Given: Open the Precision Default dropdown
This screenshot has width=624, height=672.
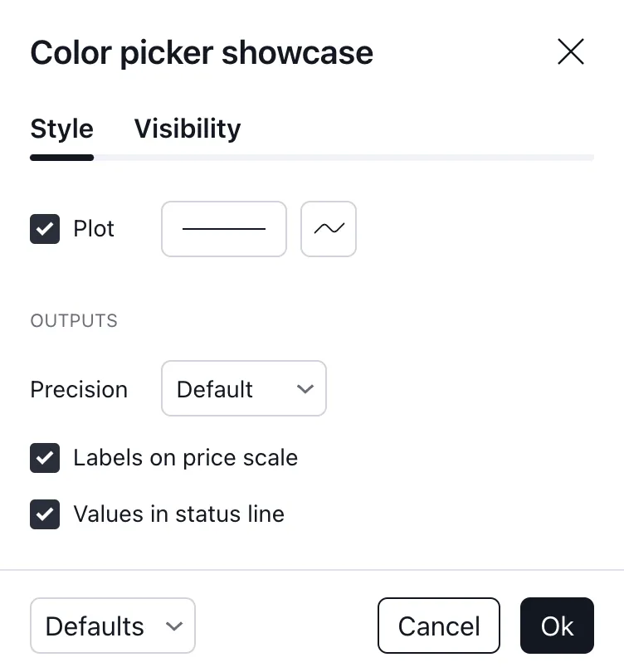Looking at the screenshot, I should pos(243,388).
